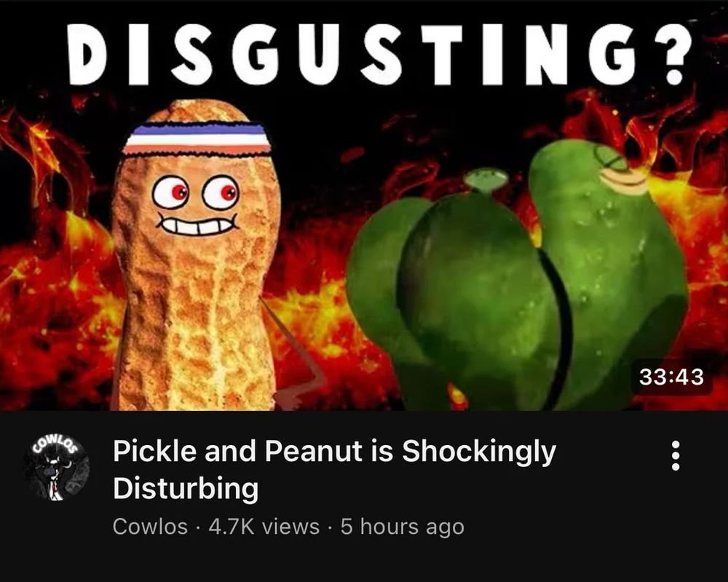
Task: Click the 5 hours ago timestamp
Action: (402, 527)
